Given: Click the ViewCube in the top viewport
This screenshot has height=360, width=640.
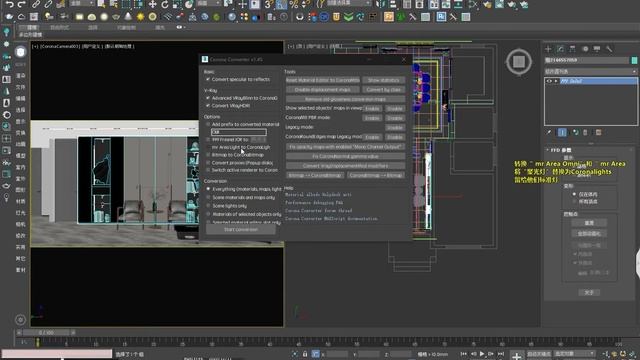Looking at the screenshot, I should click(519, 62).
